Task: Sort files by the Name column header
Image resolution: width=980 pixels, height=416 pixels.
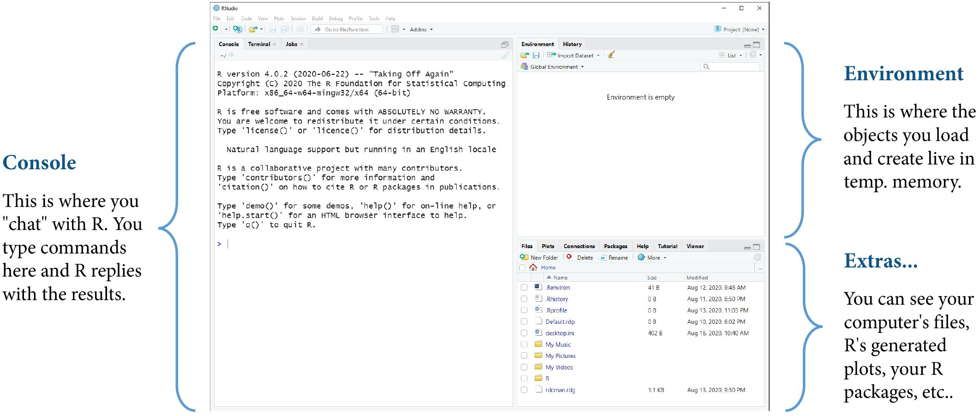Action: [x=560, y=278]
